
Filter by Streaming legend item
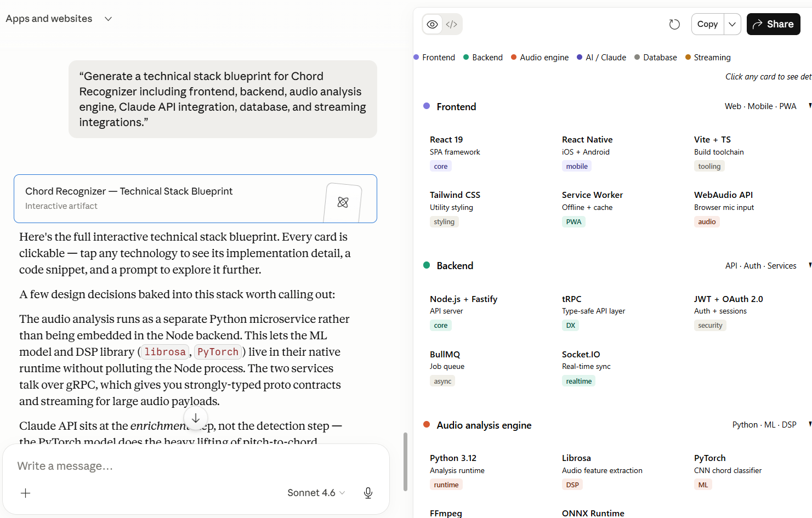point(708,58)
